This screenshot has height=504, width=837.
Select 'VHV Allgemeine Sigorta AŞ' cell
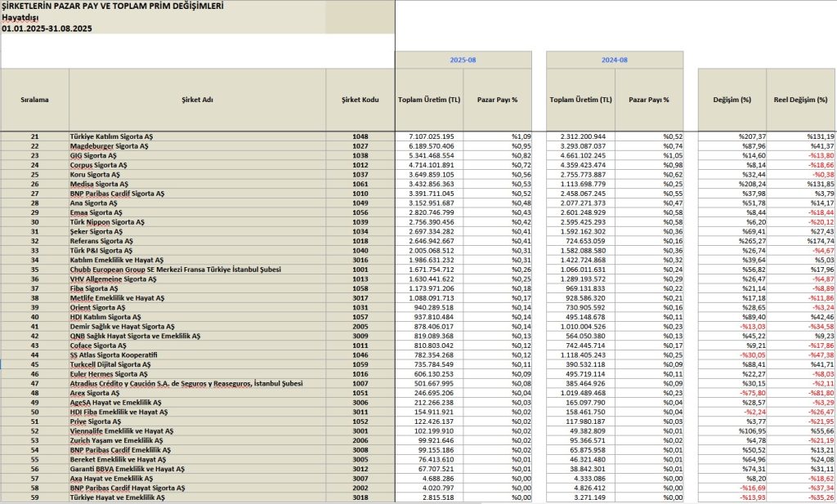197,279
